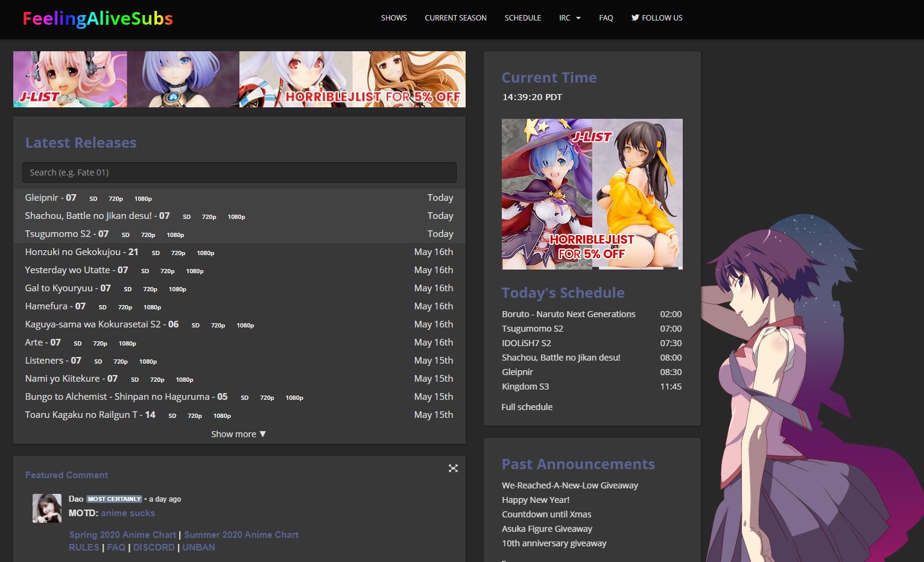Click the DISCORD link in the featured comment
The height and width of the screenshot is (562, 924).
pos(154,547)
